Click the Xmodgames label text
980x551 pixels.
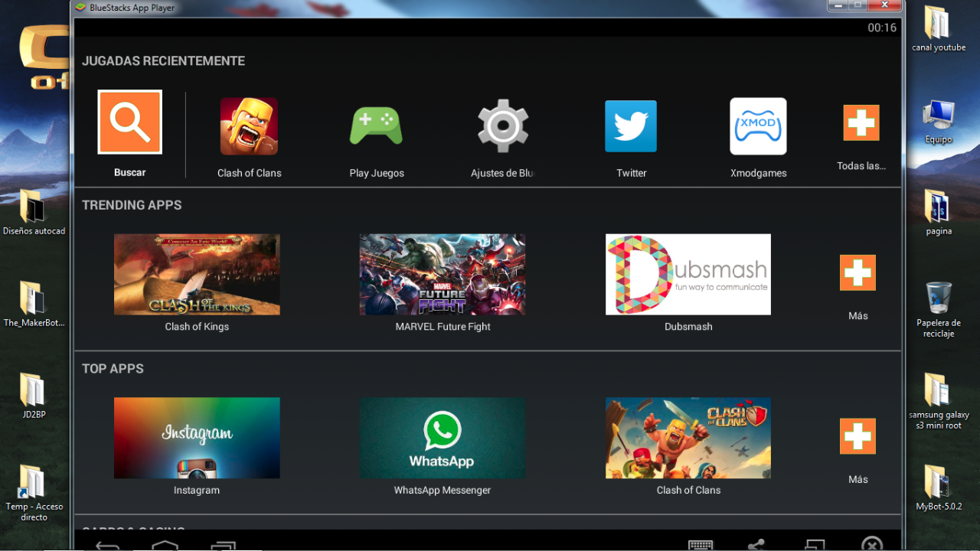click(x=759, y=173)
